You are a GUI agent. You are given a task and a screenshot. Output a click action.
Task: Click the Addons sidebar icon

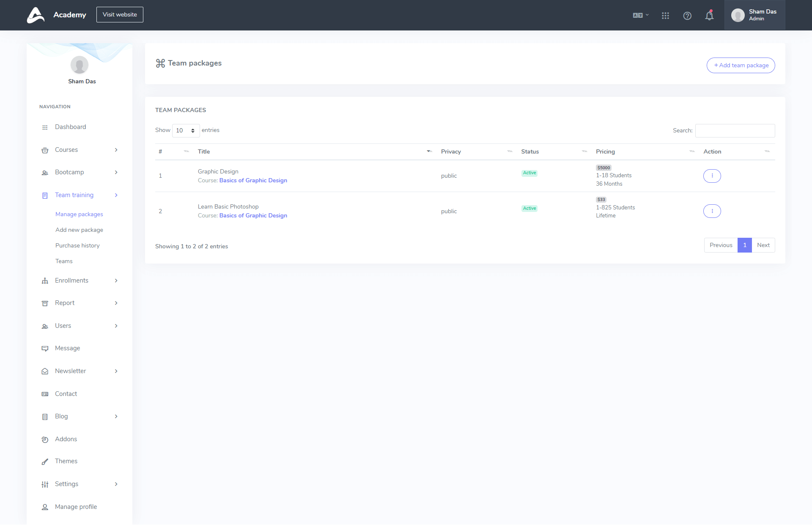pyautogui.click(x=45, y=440)
